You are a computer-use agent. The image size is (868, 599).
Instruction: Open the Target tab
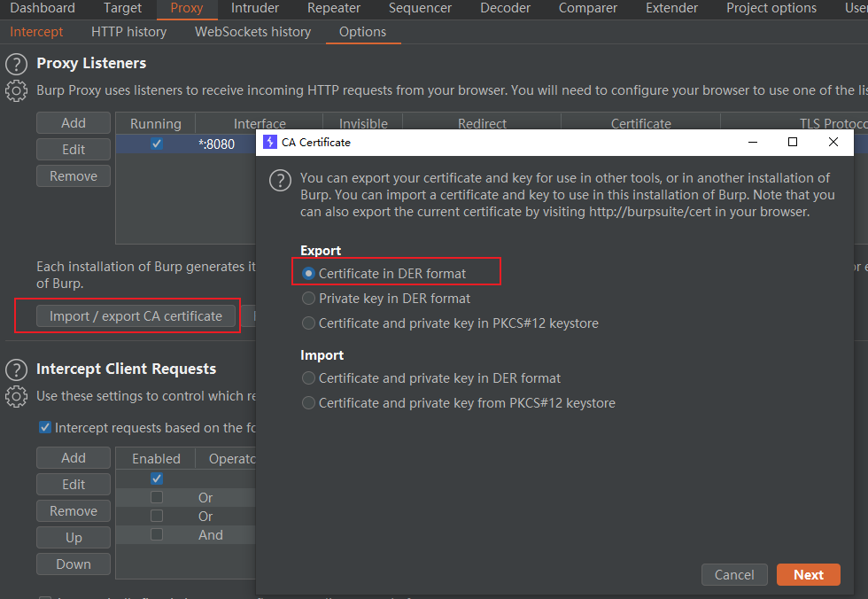(x=122, y=8)
